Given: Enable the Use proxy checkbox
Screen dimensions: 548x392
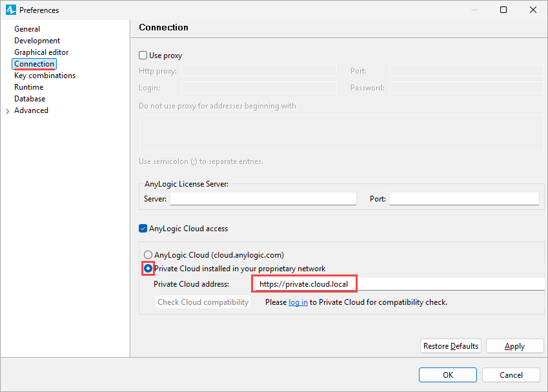Looking at the screenshot, I should [143, 56].
